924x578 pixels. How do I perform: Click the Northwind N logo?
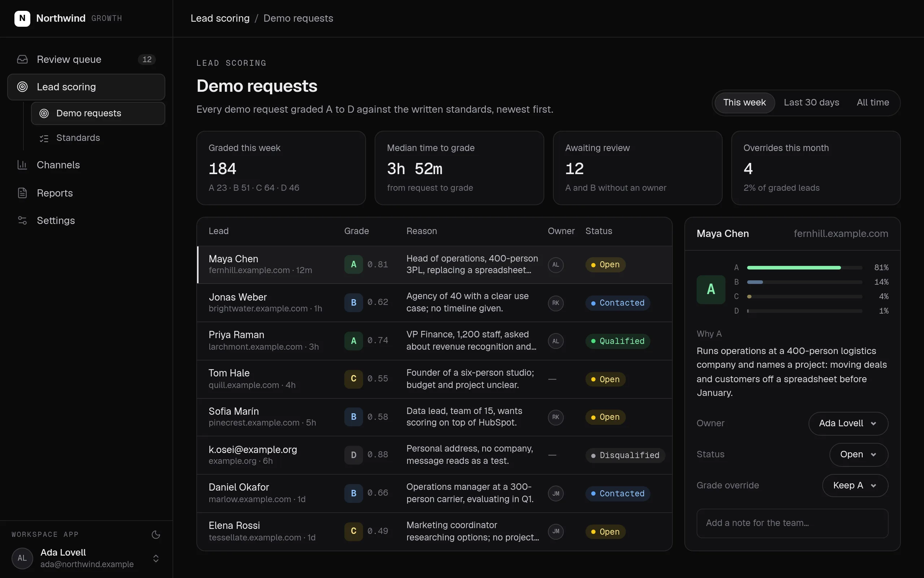22,18
